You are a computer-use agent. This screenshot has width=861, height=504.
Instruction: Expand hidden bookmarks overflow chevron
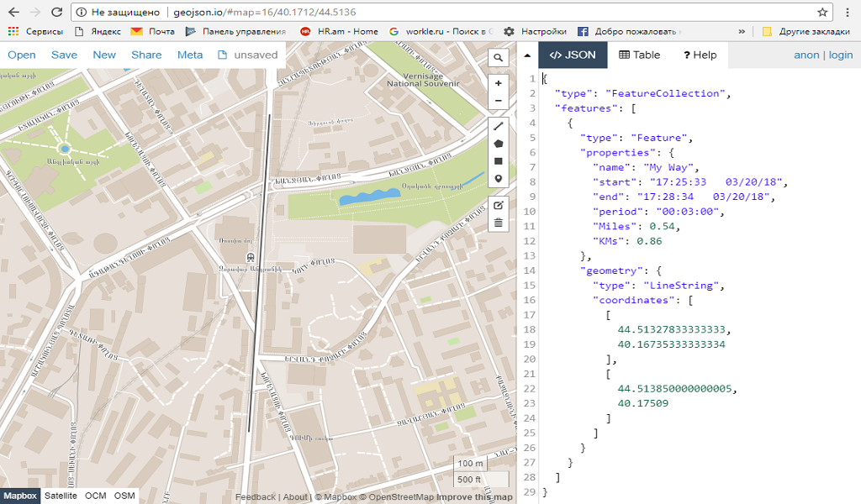pyautogui.click(x=742, y=32)
